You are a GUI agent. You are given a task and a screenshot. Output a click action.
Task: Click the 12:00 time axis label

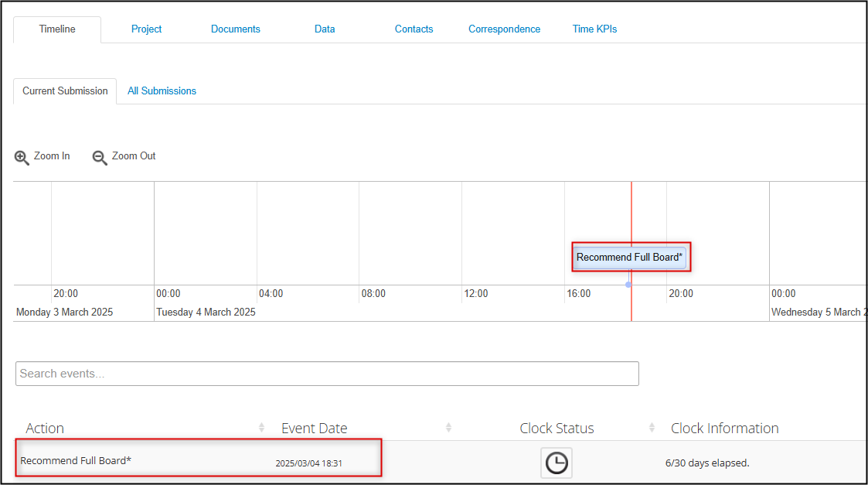476,293
